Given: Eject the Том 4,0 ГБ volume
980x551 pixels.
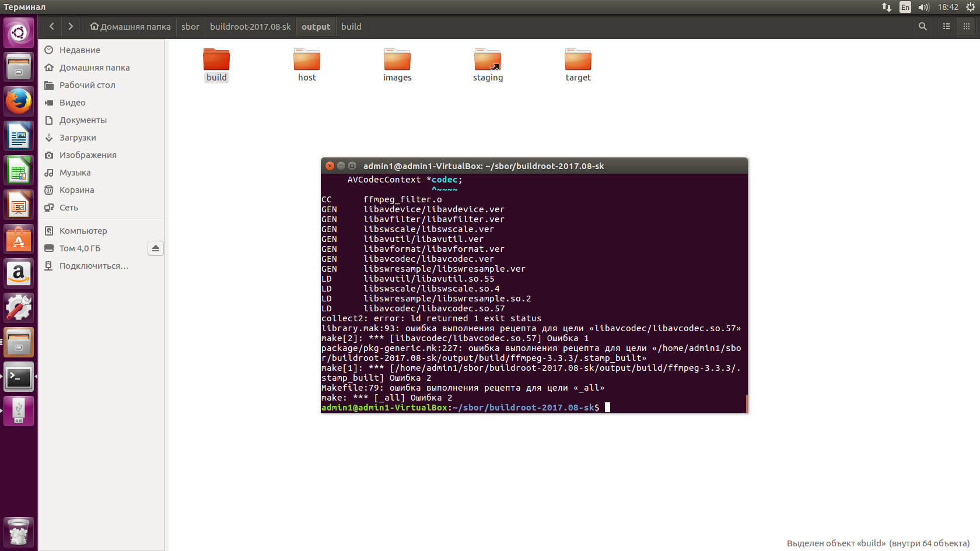Looking at the screenshot, I should coord(155,248).
